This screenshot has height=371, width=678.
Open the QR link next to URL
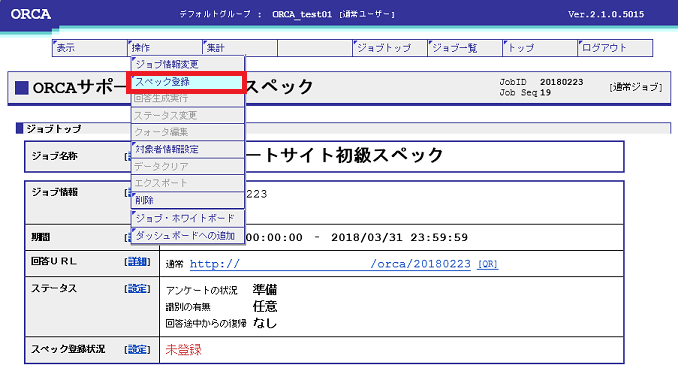(487, 264)
